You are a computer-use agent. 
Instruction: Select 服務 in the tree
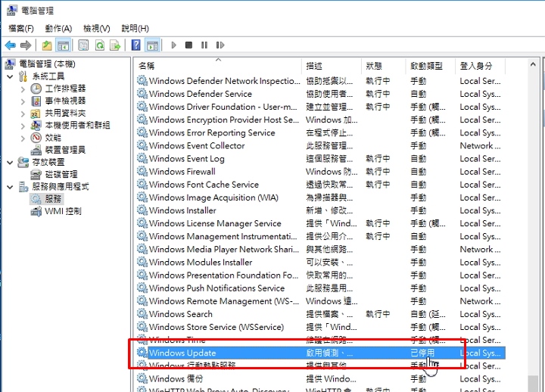[x=53, y=199]
